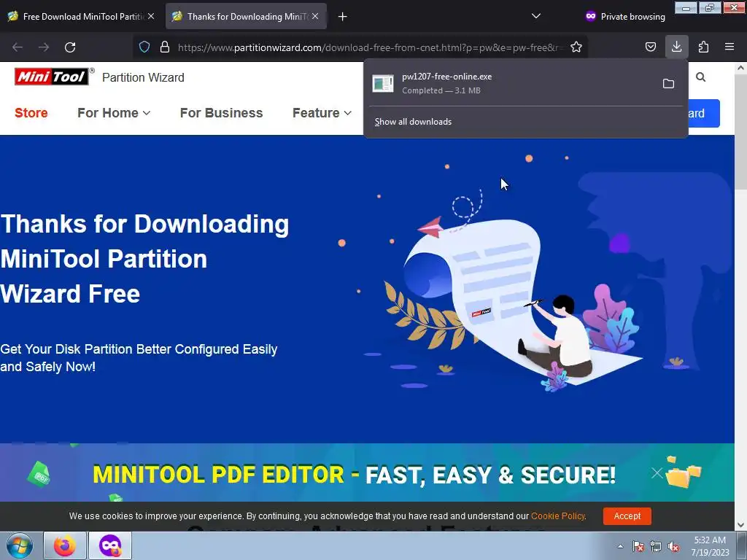Bookmark this page with the star icon
Viewport: 747px width, 560px height.
point(576,47)
